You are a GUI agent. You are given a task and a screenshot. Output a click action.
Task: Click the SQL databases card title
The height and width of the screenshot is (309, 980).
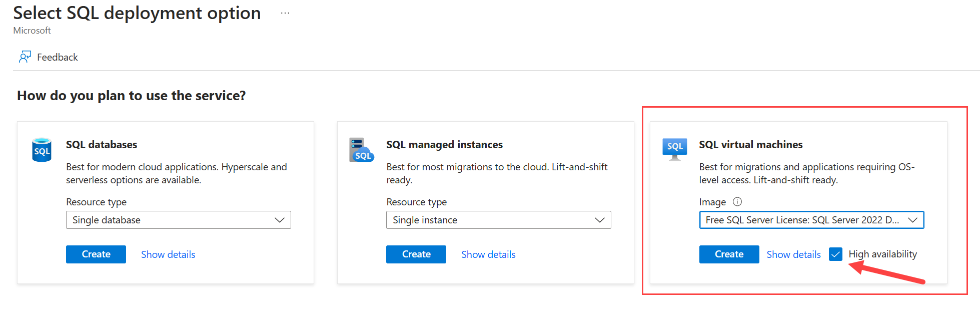(102, 145)
